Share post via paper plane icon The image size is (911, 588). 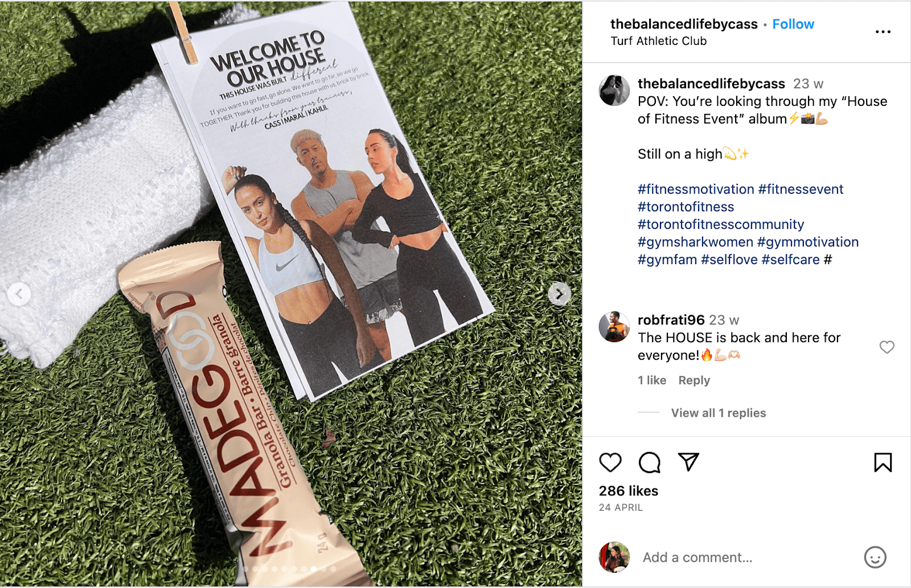click(x=688, y=462)
